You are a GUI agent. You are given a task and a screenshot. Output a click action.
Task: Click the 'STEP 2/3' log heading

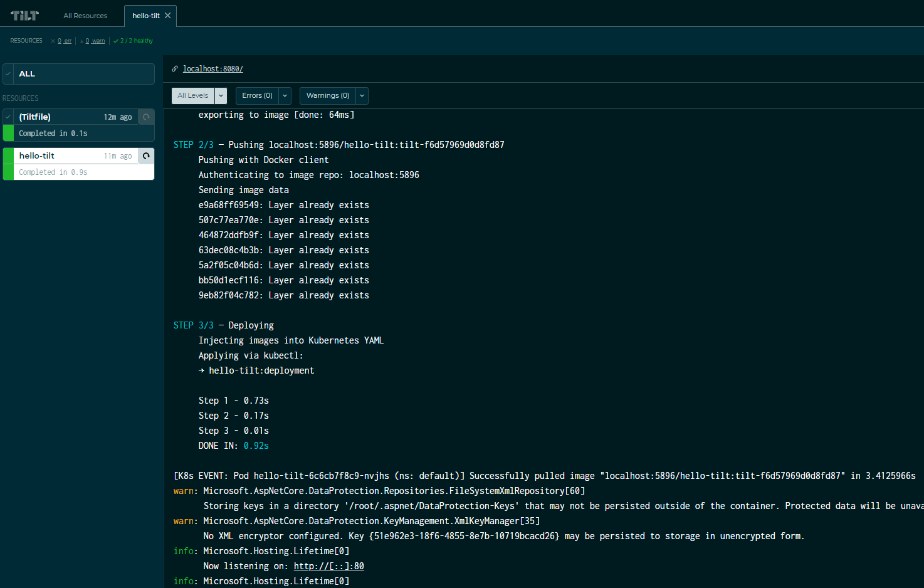coord(194,145)
